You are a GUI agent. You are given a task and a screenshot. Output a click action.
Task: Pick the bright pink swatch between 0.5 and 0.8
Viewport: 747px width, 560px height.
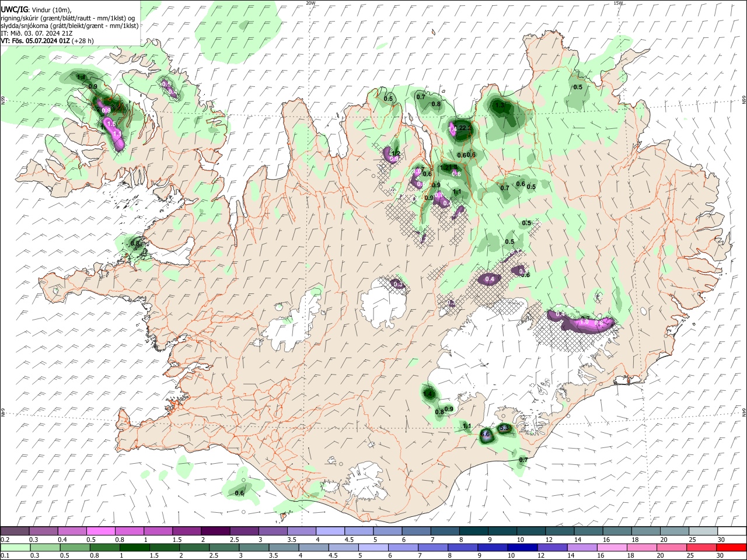(100, 531)
